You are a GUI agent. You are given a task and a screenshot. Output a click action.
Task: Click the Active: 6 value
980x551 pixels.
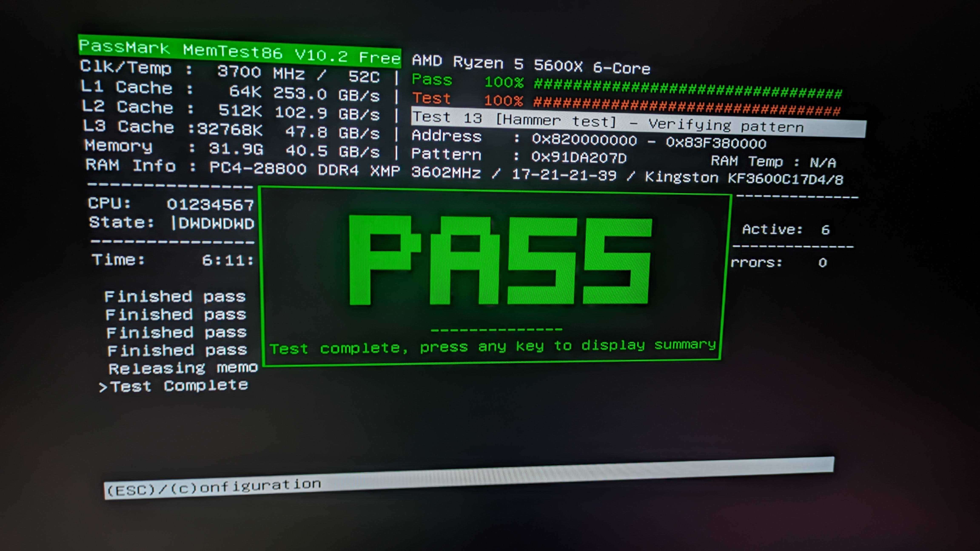pyautogui.click(x=786, y=230)
